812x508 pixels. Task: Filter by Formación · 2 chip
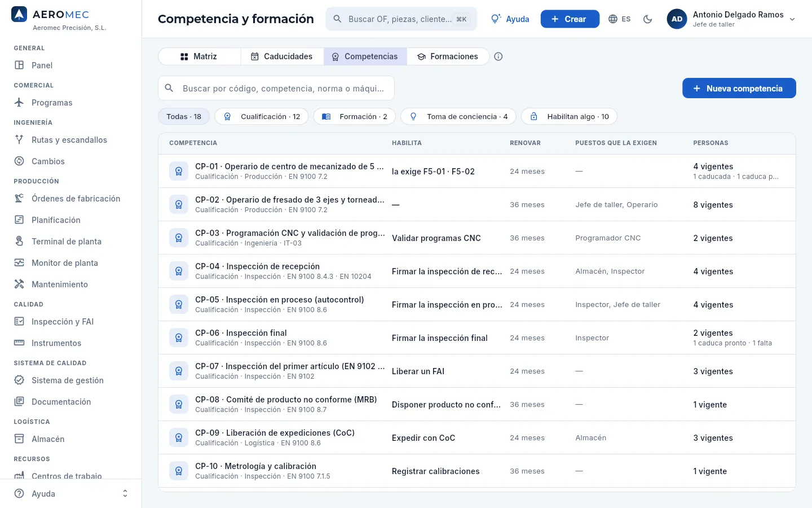click(355, 117)
